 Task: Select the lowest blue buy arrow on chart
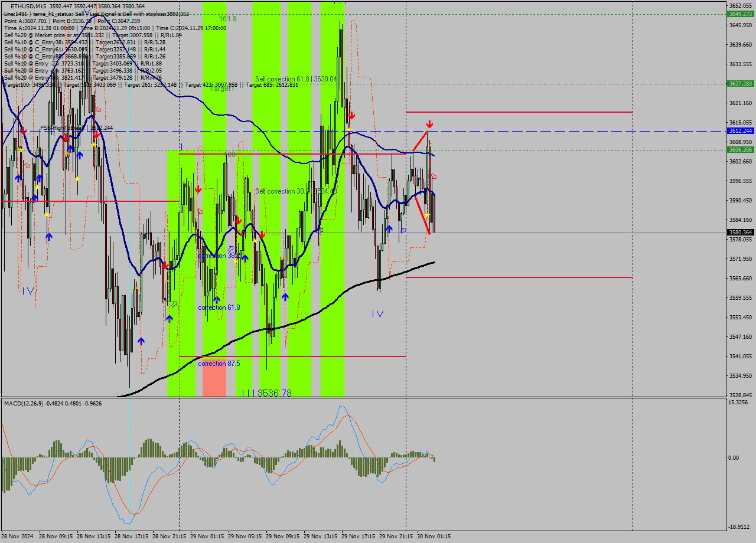[x=141, y=341]
